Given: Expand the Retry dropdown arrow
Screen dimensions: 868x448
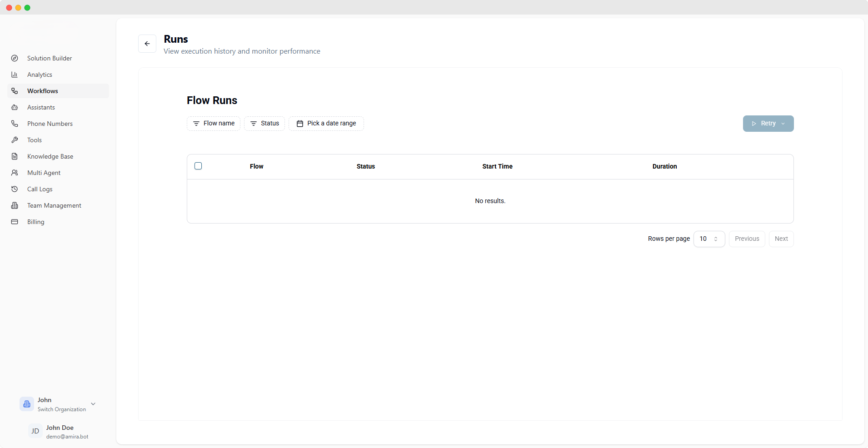Looking at the screenshot, I should point(783,123).
